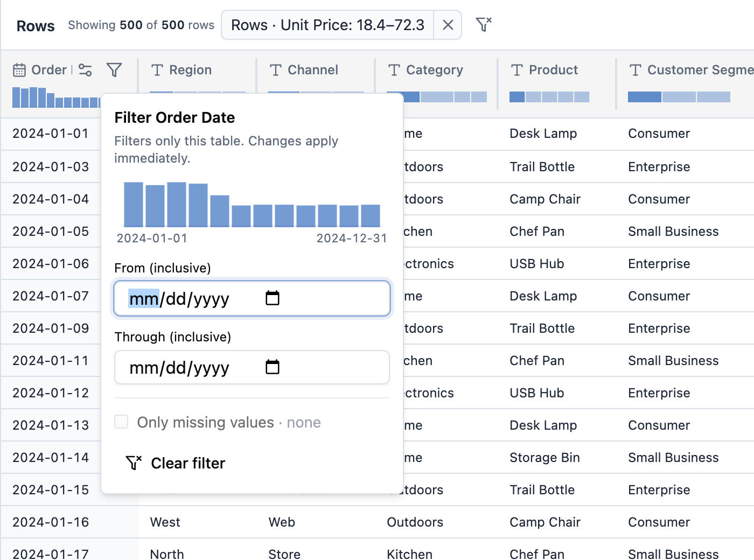Click Camp Chair in the 2024-01-04 row

click(545, 199)
